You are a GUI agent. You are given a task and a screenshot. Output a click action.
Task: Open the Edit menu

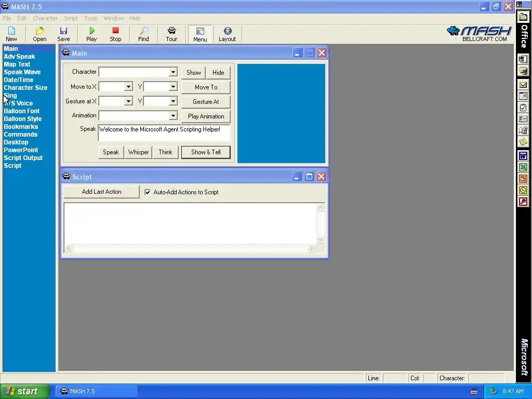pyautogui.click(x=22, y=18)
